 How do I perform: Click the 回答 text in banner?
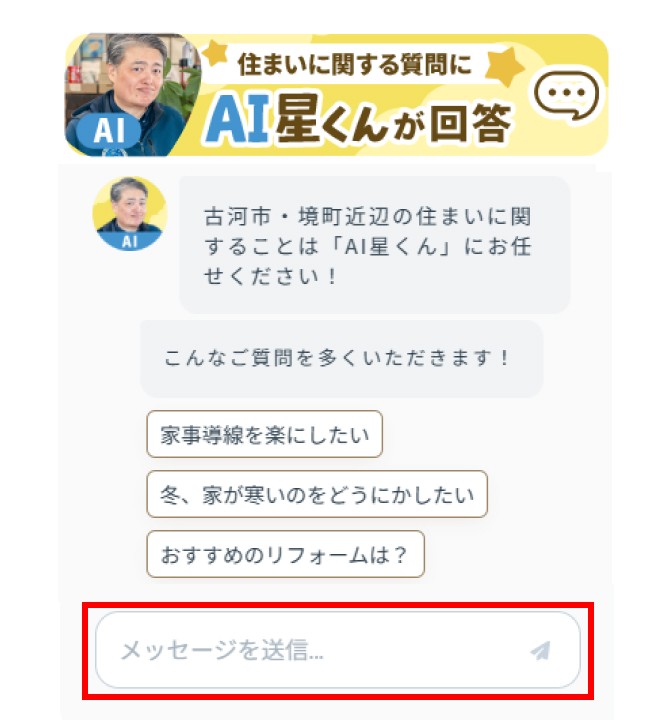[x=471, y=123]
